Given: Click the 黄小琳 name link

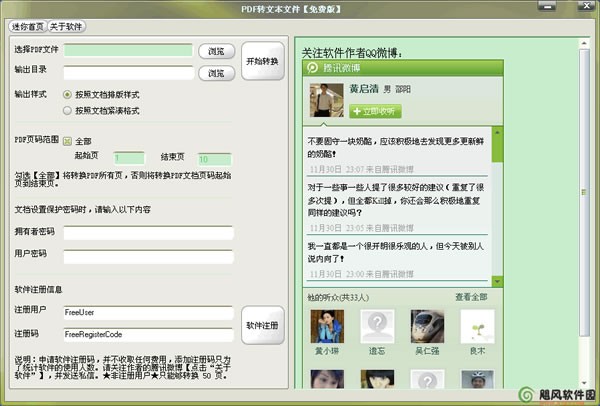Looking at the screenshot, I should [327, 351].
